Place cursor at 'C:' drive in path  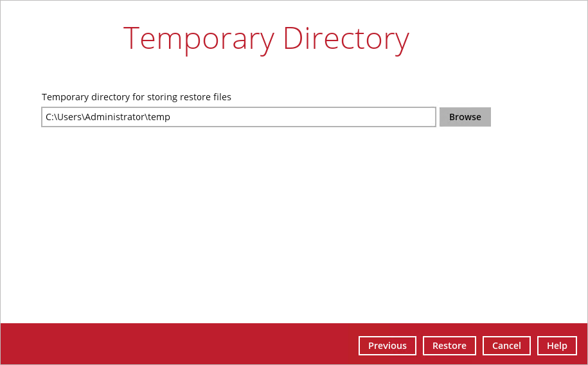[x=49, y=117]
